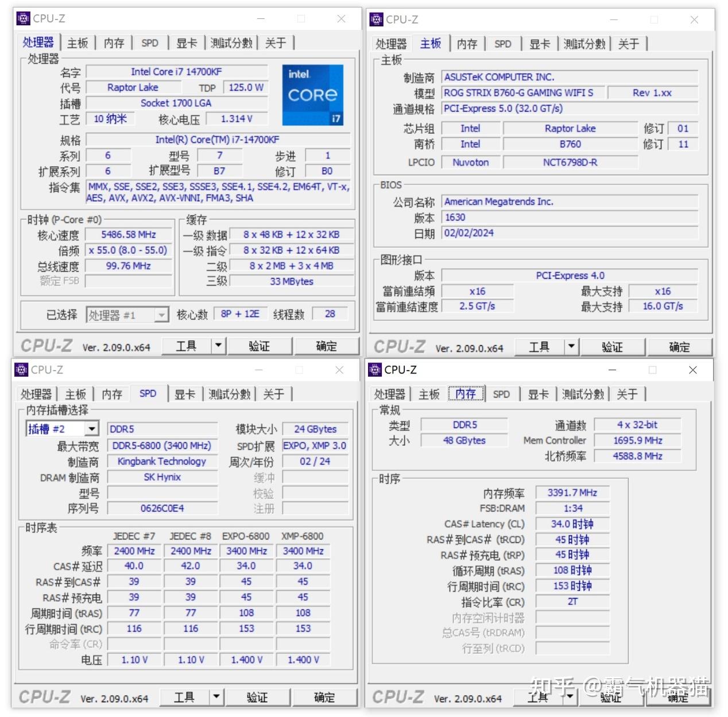Select the 处理器 tab in the memory window
The height and width of the screenshot is (717, 728).
[390, 394]
